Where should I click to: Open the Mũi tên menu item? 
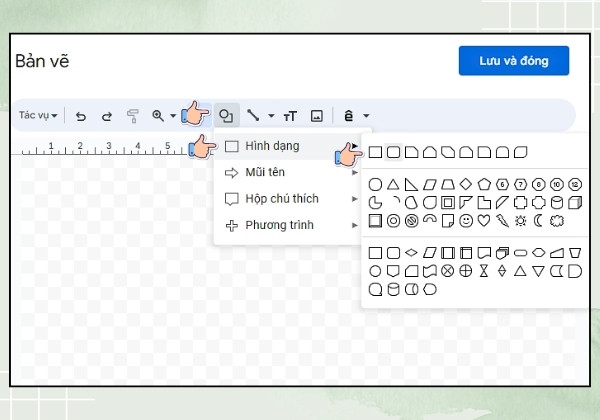[287, 173]
